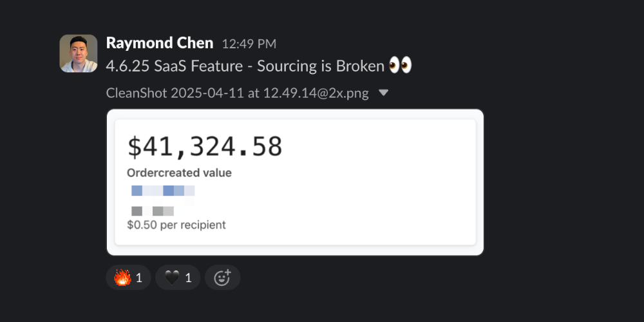644x322 pixels.
Task: Click the Sourcing is Broken message text
Action: [321, 66]
